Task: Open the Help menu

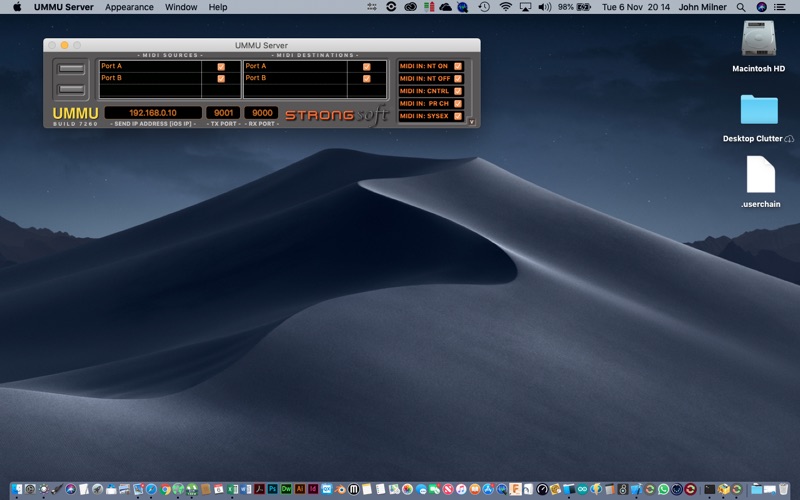Action: [218, 7]
